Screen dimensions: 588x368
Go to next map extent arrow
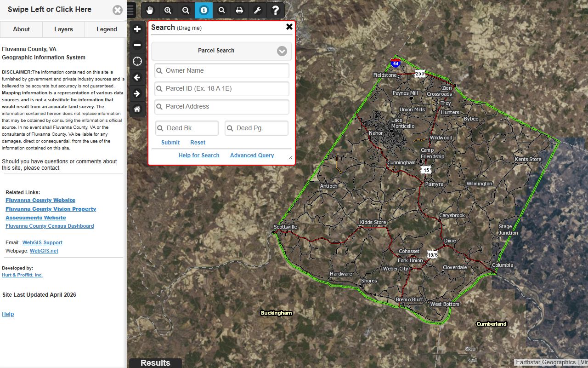click(x=137, y=93)
